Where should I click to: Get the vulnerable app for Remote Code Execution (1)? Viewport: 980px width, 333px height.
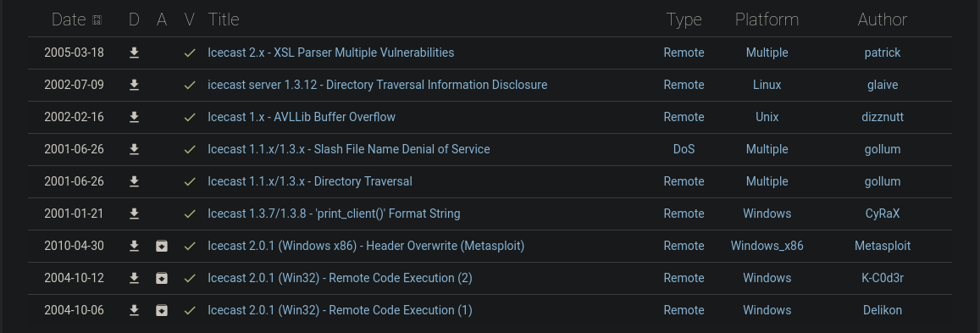[161, 310]
